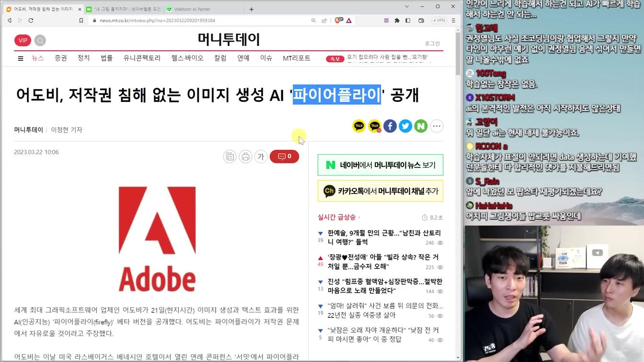Click the 머니투데이 site logo

pos(229,39)
